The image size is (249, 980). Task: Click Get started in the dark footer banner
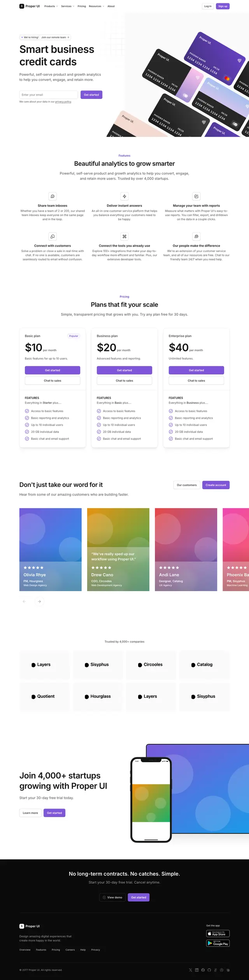pos(139,898)
